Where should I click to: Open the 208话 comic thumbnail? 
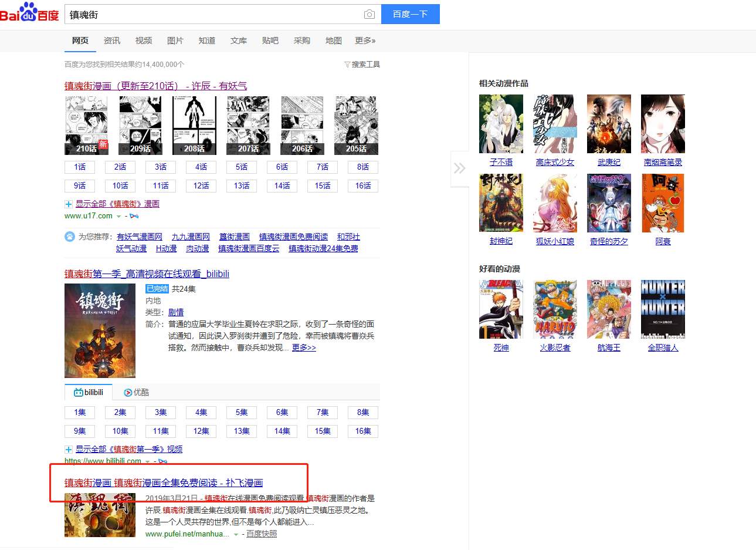click(x=194, y=126)
